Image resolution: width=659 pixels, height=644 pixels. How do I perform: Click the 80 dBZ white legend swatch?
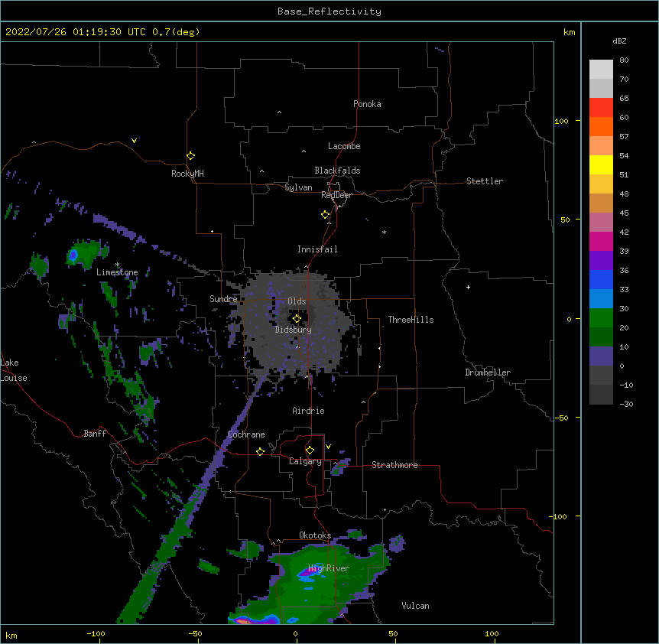point(601,69)
